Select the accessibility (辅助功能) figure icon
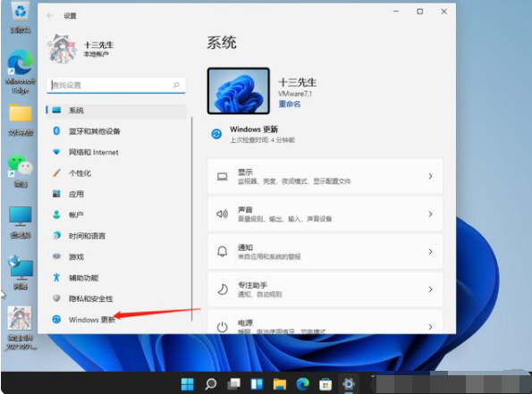Viewport: 532px width, 394px height. click(x=56, y=277)
